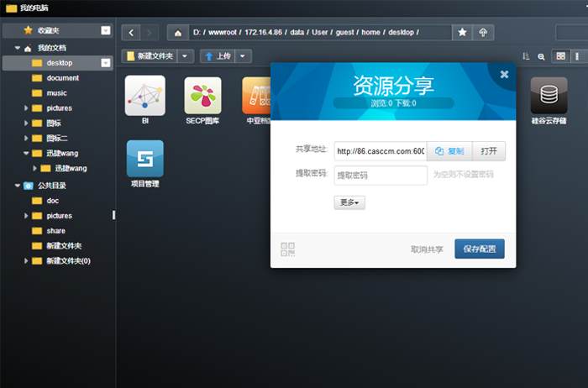Click the QR code icon in dialog
This screenshot has height=388, width=588.
[x=288, y=249]
